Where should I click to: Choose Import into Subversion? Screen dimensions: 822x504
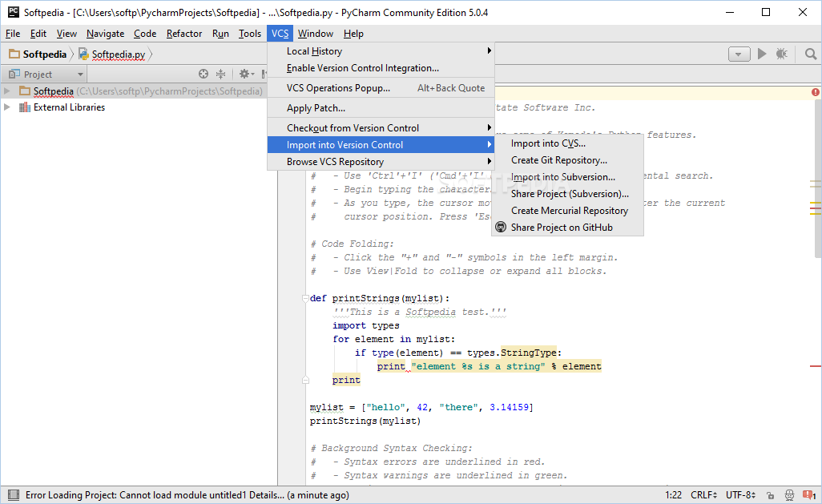[567, 177]
